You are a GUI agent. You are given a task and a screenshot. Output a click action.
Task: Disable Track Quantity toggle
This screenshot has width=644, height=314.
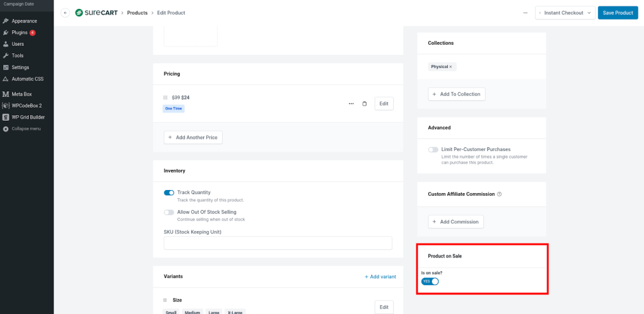pos(169,193)
